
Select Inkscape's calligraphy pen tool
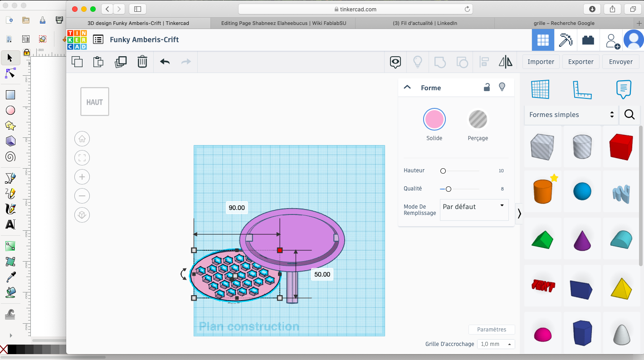pyautogui.click(x=10, y=209)
